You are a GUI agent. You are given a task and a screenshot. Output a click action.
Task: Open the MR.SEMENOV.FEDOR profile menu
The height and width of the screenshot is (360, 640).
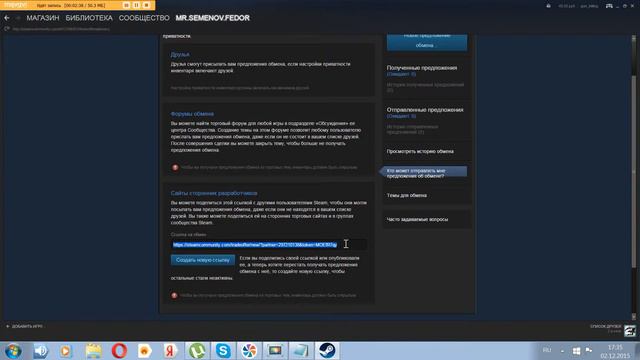[213, 18]
